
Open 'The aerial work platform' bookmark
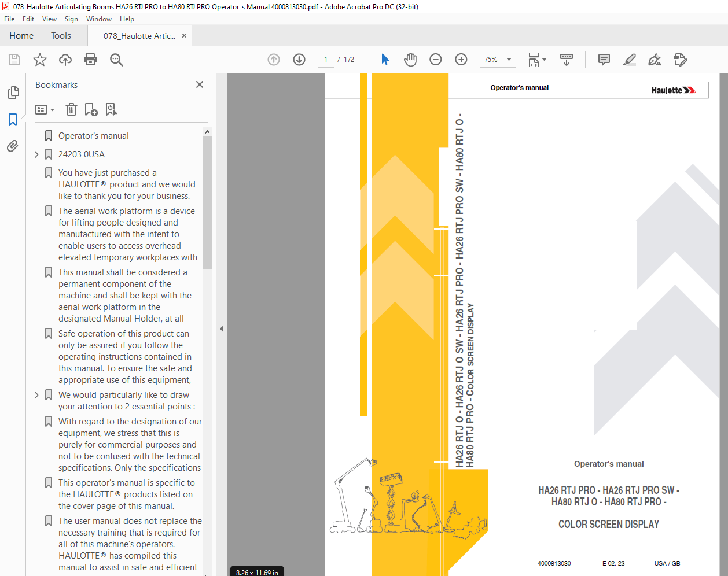128,234
